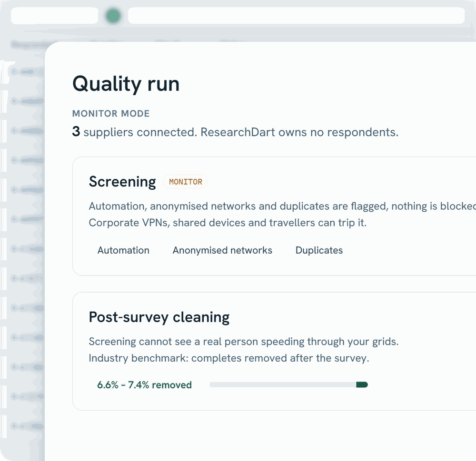Click the MONITOR MODE label
Image resolution: width=476 pixels, height=461 pixels.
point(111,114)
